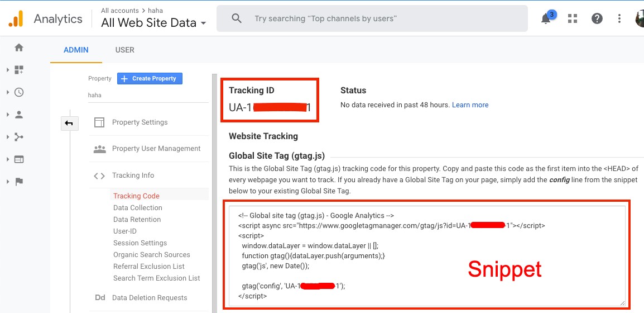
Task: Select Data Retention submenu item
Action: tap(137, 220)
